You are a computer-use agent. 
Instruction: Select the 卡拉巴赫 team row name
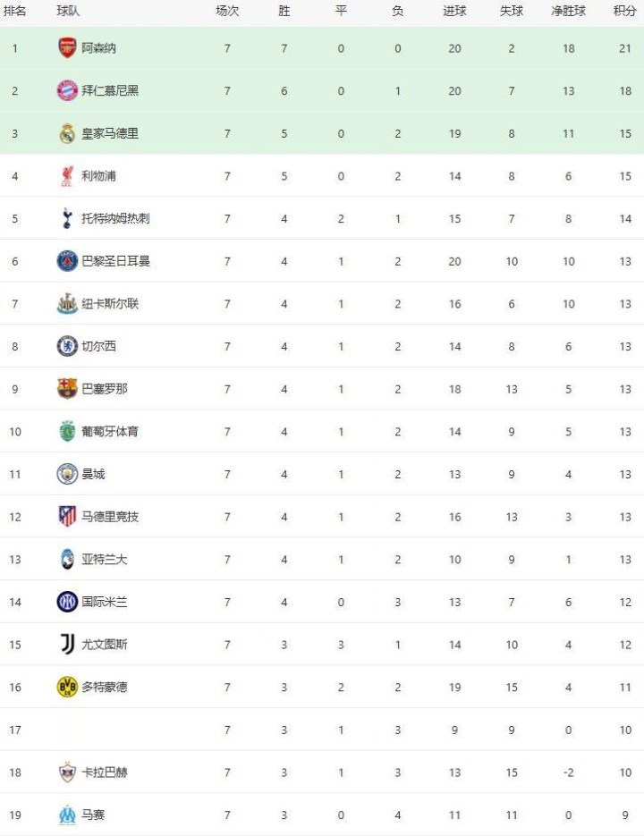click(105, 773)
